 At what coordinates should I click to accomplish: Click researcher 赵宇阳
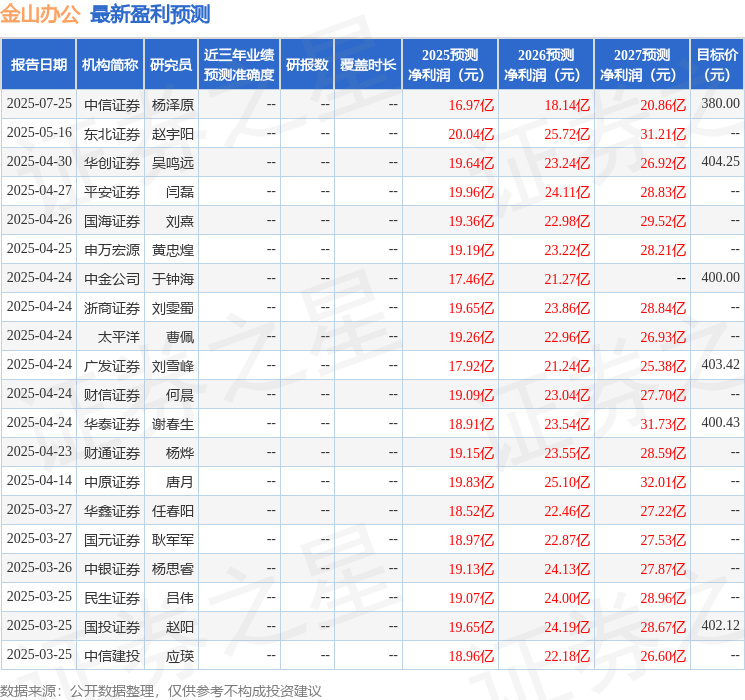click(173, 134)
